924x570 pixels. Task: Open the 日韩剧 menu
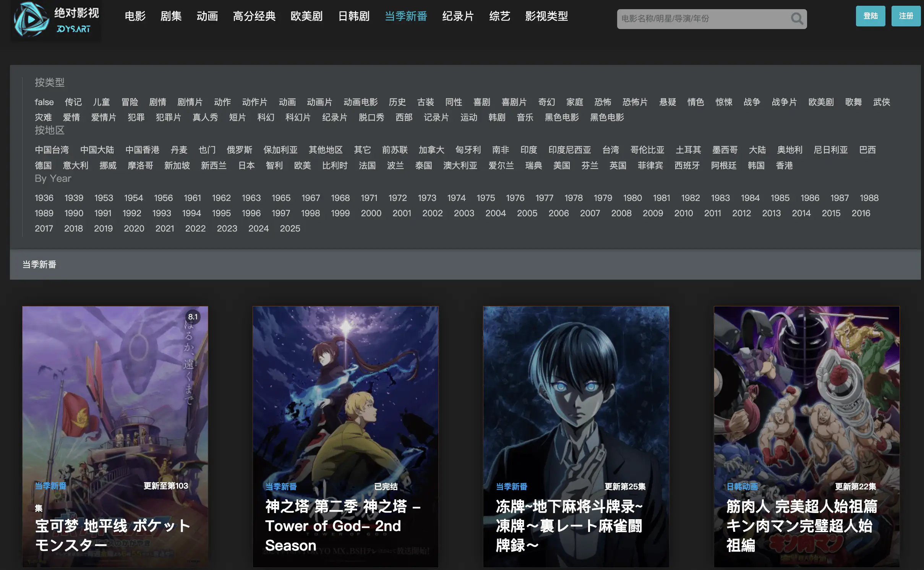[x=353, y=16]
